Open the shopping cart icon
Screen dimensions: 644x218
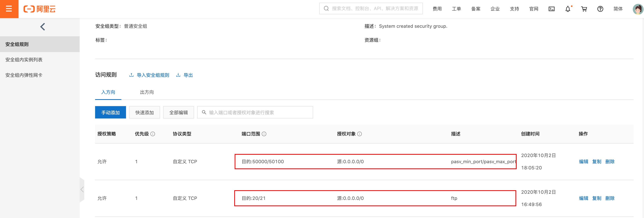tap(584, 9)
